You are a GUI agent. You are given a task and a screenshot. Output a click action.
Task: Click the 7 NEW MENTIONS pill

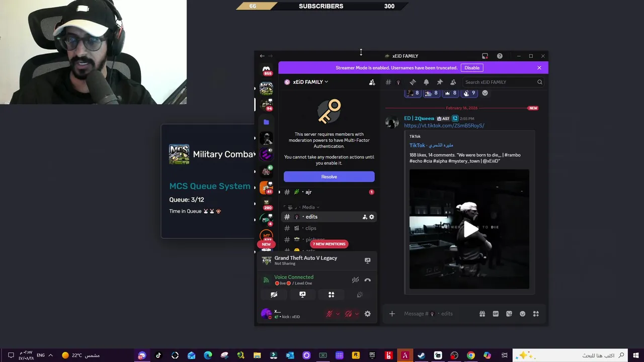coord(329,244)
